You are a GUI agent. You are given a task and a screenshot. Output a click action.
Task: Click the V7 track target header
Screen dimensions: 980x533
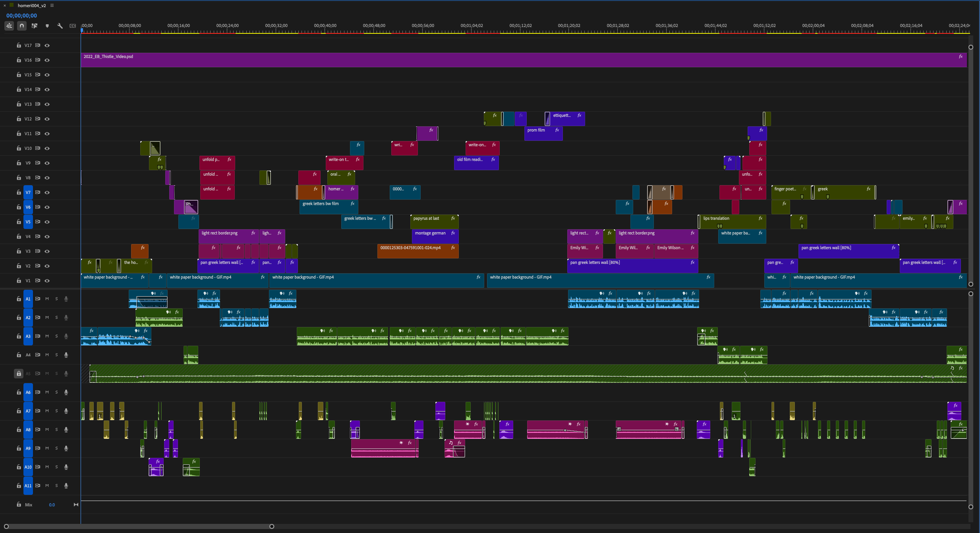click(28, 192)
